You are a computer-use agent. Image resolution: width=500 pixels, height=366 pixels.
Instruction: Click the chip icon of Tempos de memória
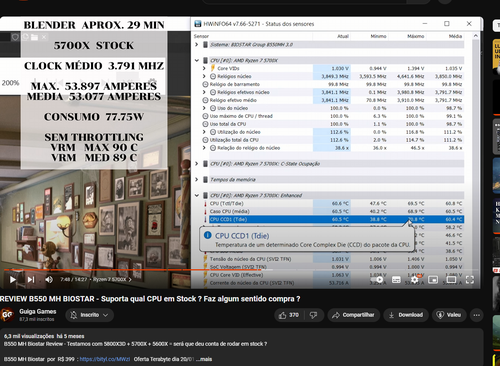click(205, 180)
